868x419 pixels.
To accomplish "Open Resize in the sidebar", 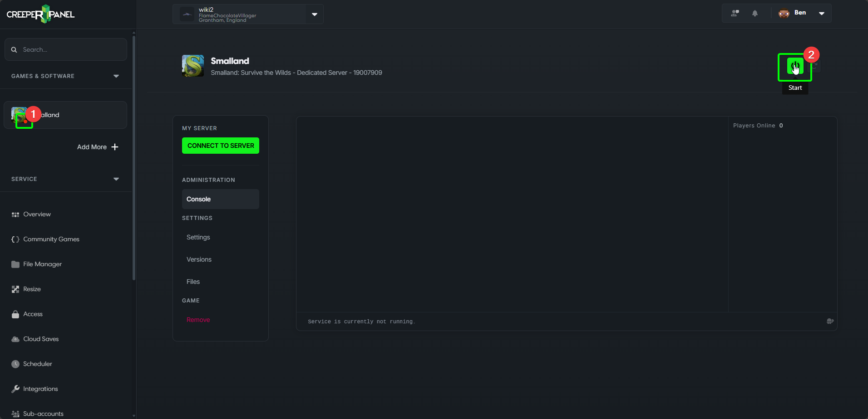I will 32,289.
